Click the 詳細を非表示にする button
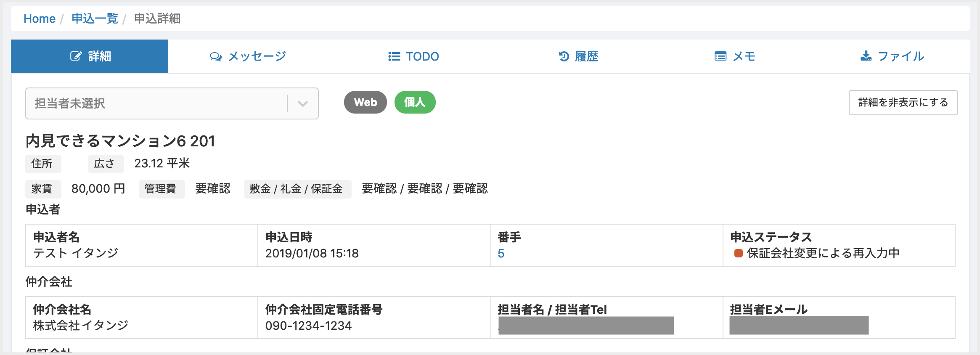980x355 pixels. 903,102
